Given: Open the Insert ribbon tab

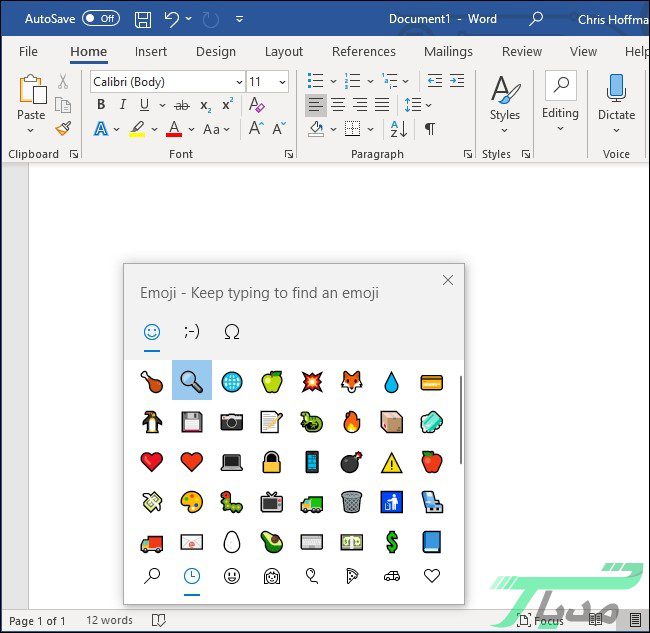Looking at the screenshot, I should 151,52.
